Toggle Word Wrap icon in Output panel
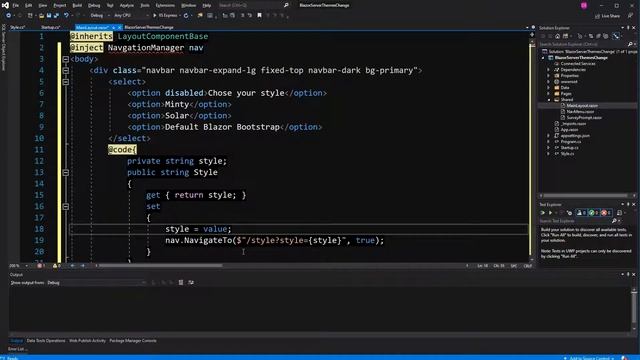 pos(191,282)
